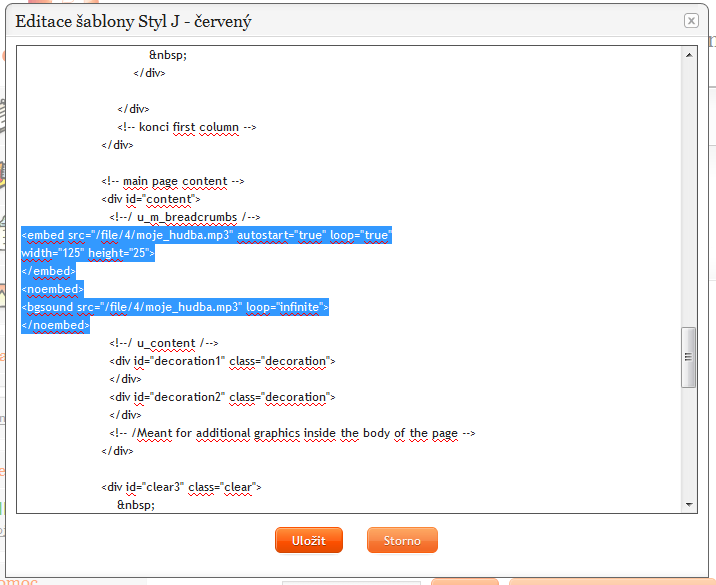
Task: Close the template editing dialog
Action: [691, 21]
